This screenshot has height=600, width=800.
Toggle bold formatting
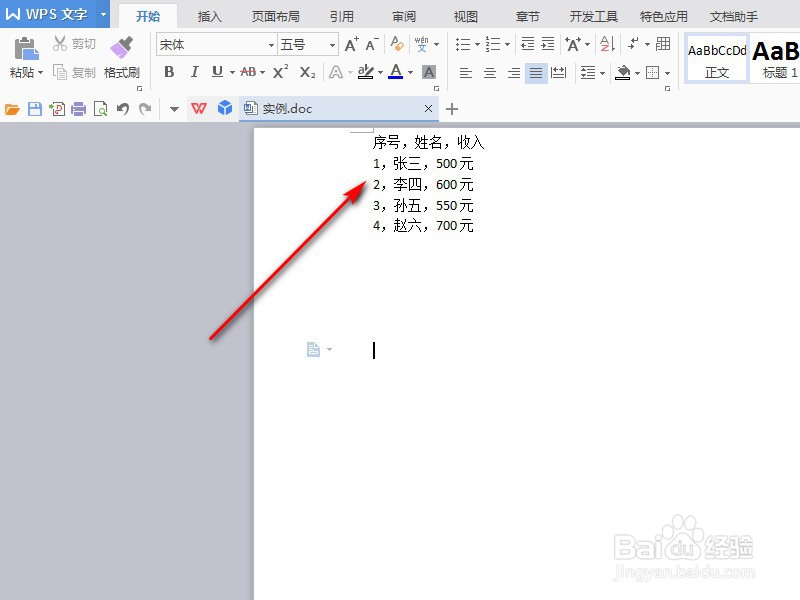tap(169, 72)
